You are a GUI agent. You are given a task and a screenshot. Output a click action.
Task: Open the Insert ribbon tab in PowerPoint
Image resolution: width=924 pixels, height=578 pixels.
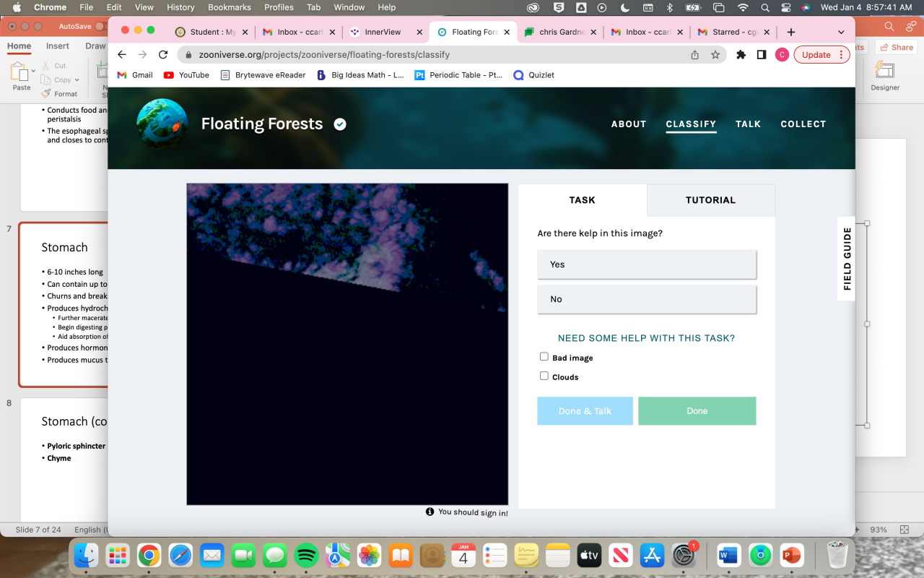58,46
